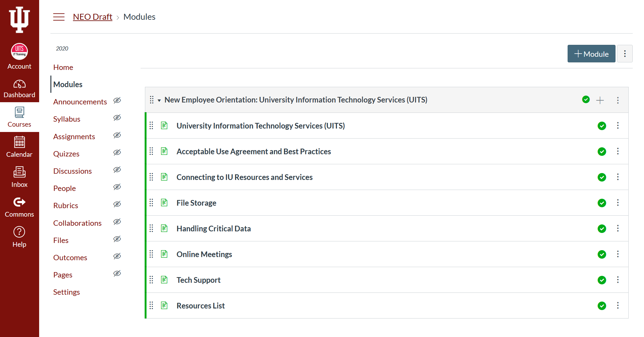Open the Tech Support page link

[198, 280]
